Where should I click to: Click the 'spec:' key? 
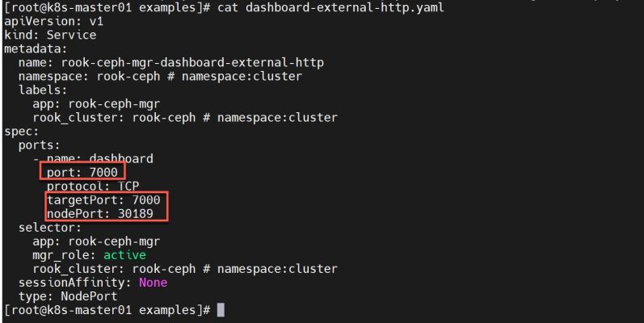tap(21, 132)
